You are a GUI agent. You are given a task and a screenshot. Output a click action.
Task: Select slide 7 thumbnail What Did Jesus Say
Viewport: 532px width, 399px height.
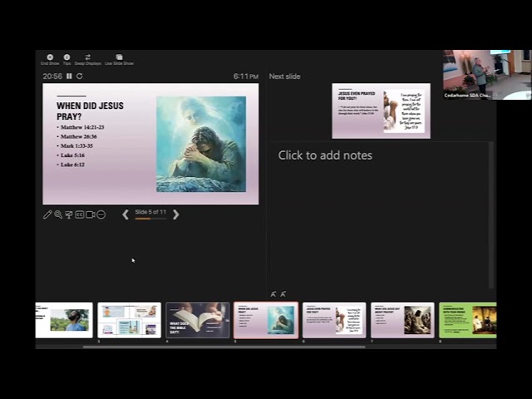pos(402,320)
